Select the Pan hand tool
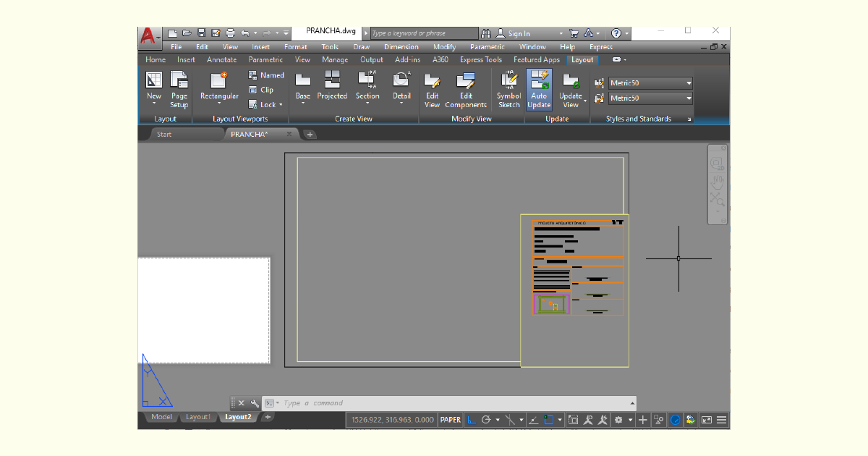Viewport: 868px width, 456px height. tap(717, 181)
